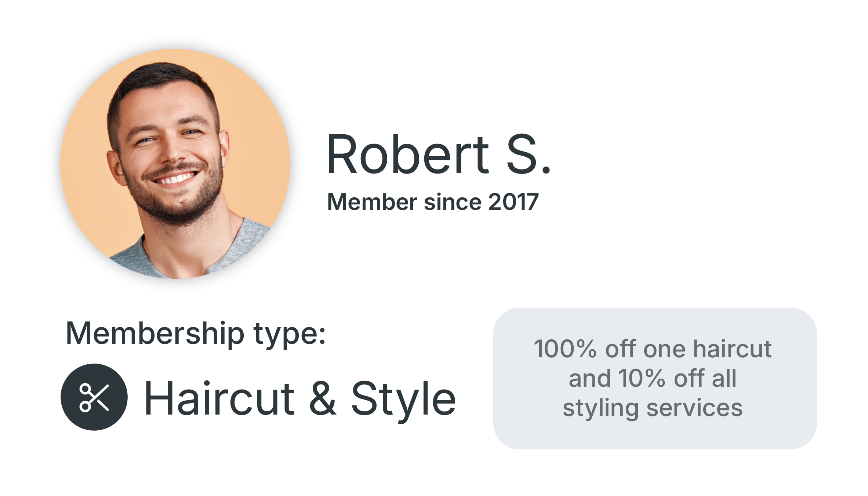Select the Haircut & Style membership title
Screen dimensions: 868x496
tap(300, 399)
